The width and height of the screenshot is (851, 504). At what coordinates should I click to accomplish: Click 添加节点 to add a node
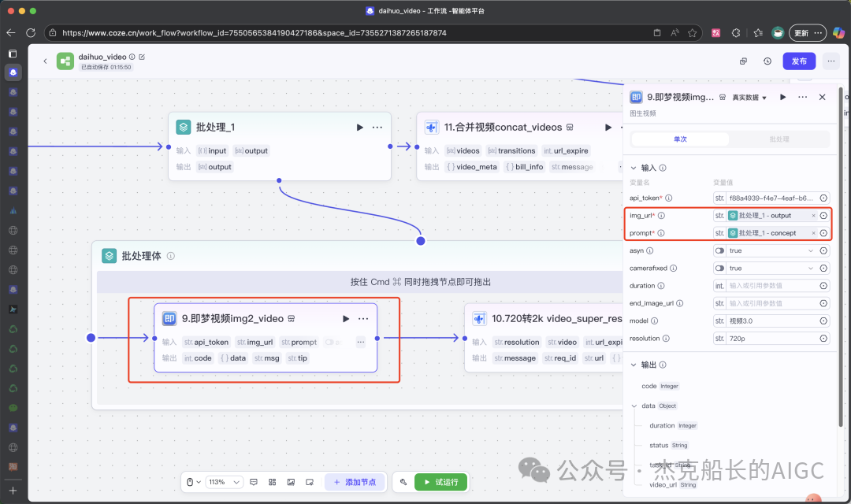tap(355, 482)
